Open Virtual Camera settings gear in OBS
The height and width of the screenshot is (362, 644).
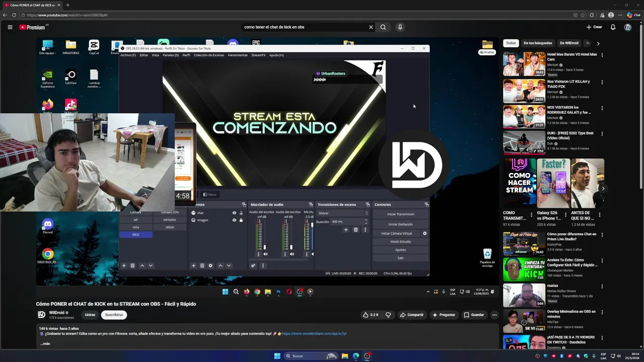coord(425,233)
